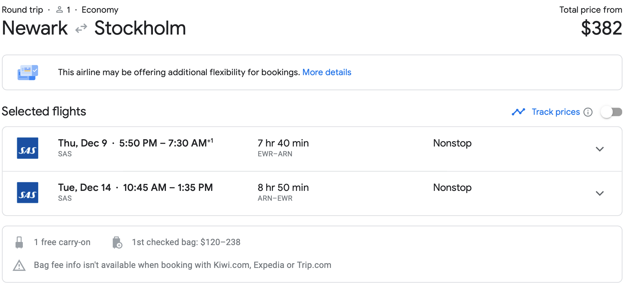Click the carry-on luggage icon
This screenshot has width=644, height=286.
tap(19, 243)
